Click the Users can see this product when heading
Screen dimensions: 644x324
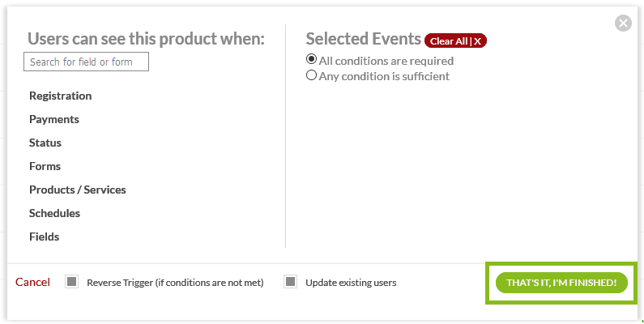click(146, 38)
